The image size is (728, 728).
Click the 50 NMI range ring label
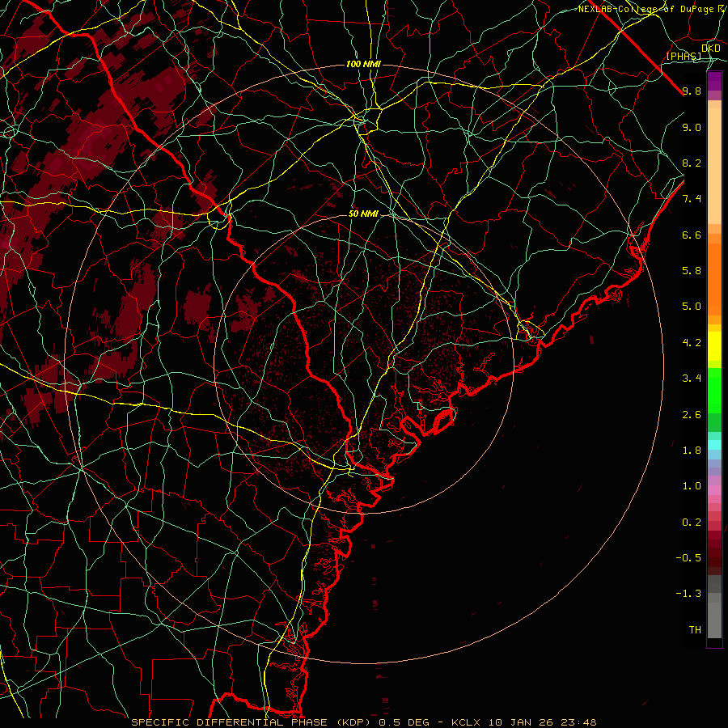[363, 214]
